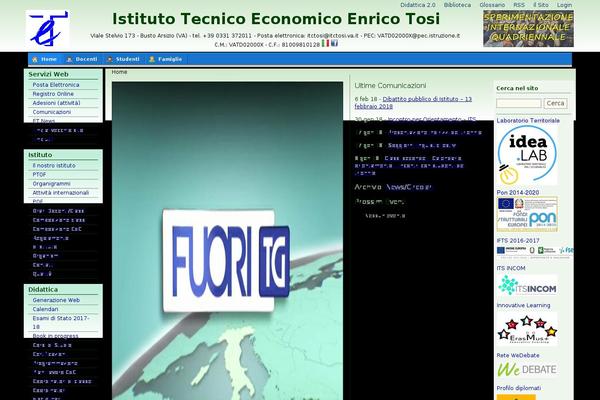Open the We DEBATE logo
Image resolution: width=600 pixels, height=400 pixels.
coord(527,369)
